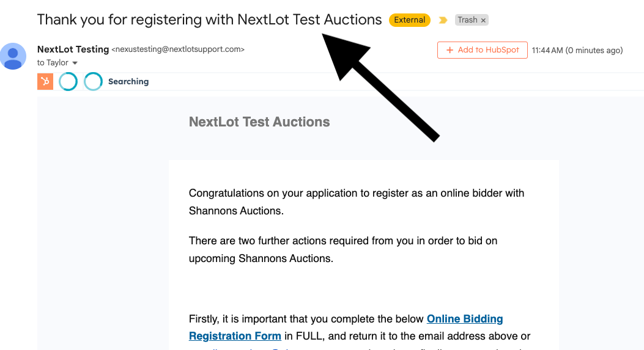Click the first HubSpot loading circle

pos(68,81)
